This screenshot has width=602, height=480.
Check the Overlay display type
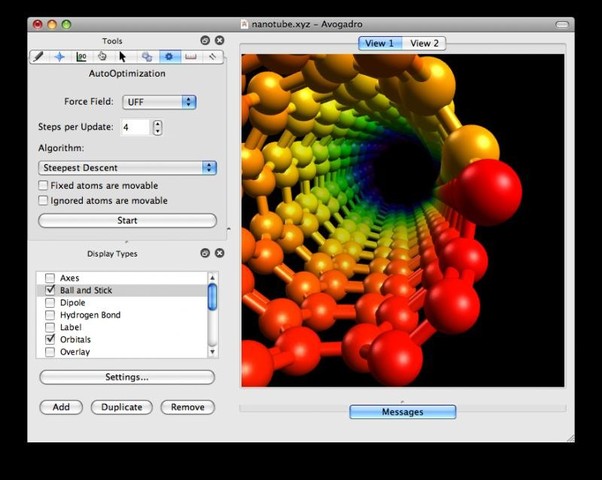click(x=50, y=352)
